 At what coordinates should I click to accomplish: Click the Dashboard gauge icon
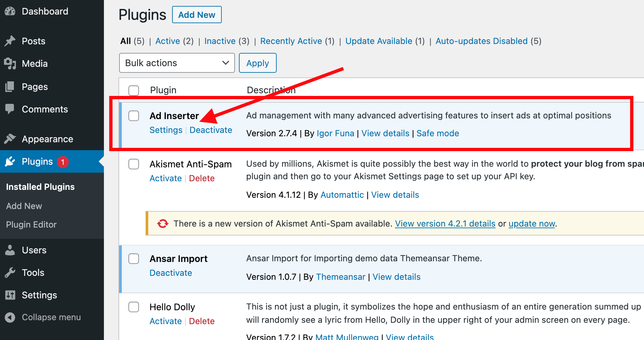(x=10, y=11)
